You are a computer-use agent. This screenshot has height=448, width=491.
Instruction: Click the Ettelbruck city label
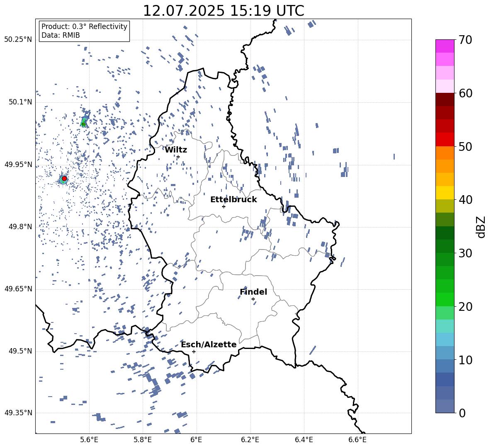pyautogui.click(x=233, y=200)
